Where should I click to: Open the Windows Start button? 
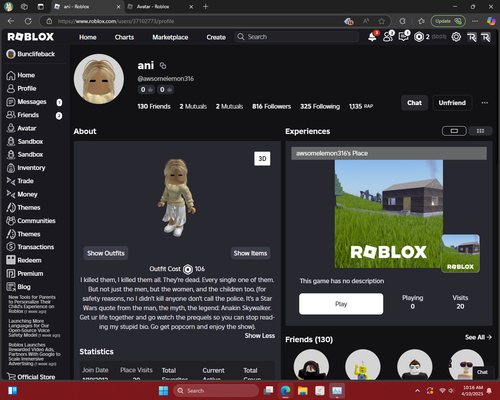click(164, 391)
